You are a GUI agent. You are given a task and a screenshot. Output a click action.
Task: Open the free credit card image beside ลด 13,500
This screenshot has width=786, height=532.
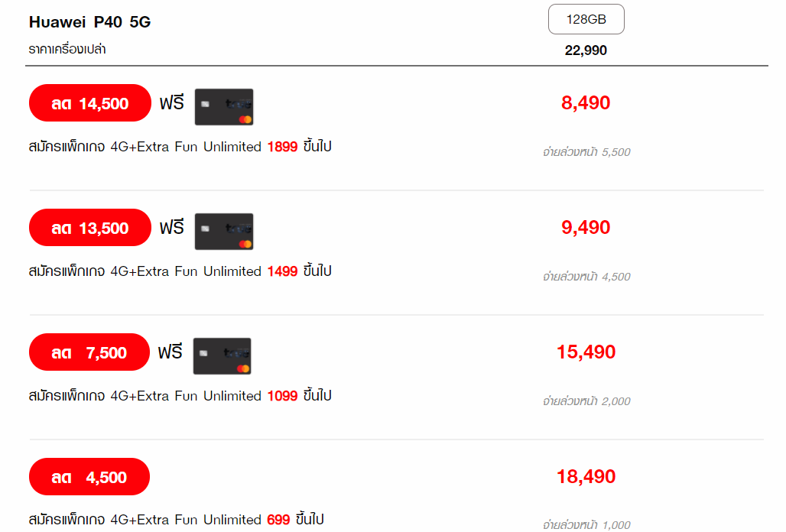click(223, 232)
